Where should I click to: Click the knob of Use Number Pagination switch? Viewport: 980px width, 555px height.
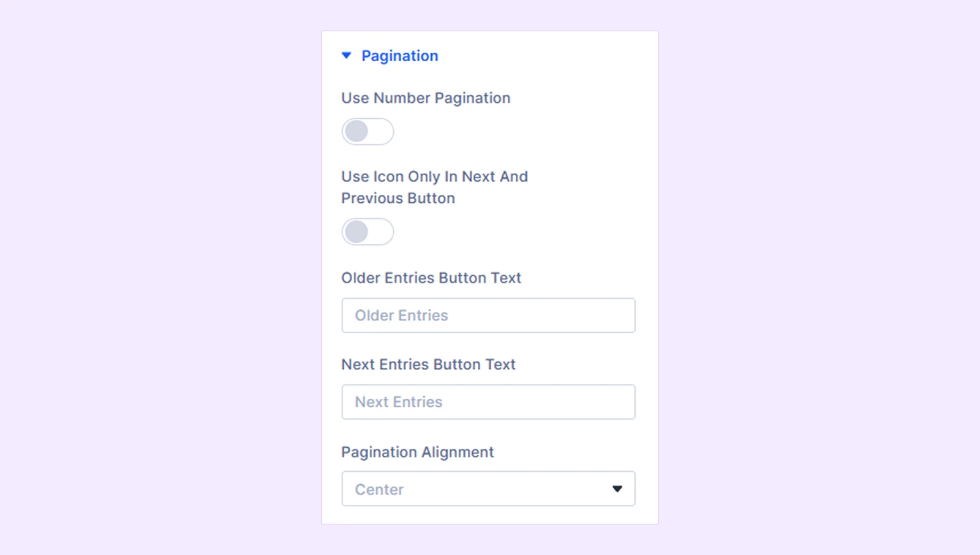356,132
